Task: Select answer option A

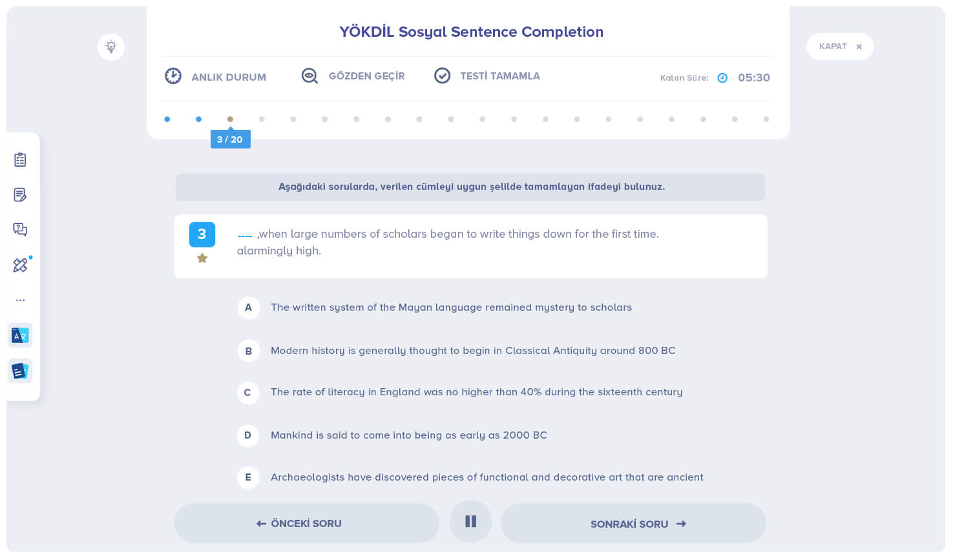Action: (248, 307)
